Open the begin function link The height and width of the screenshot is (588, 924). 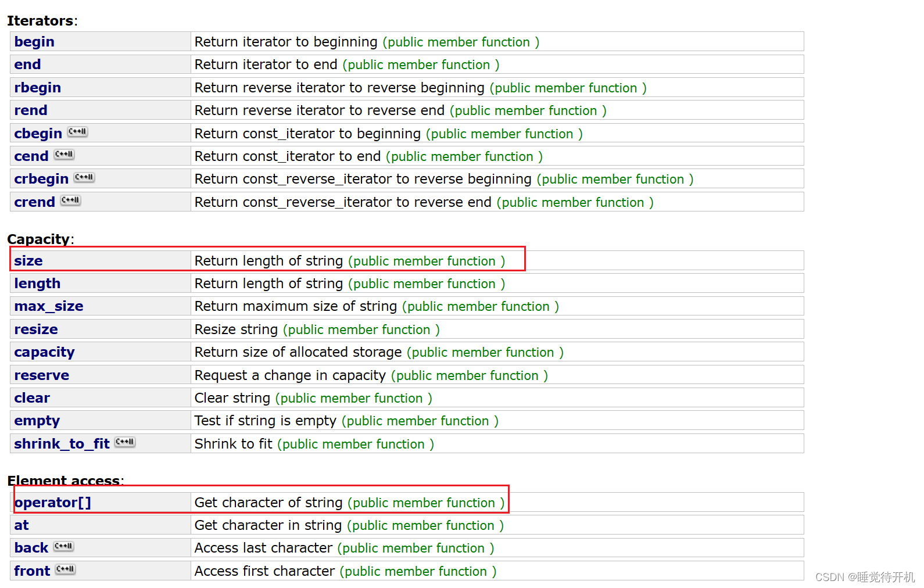tap(34, 42)
